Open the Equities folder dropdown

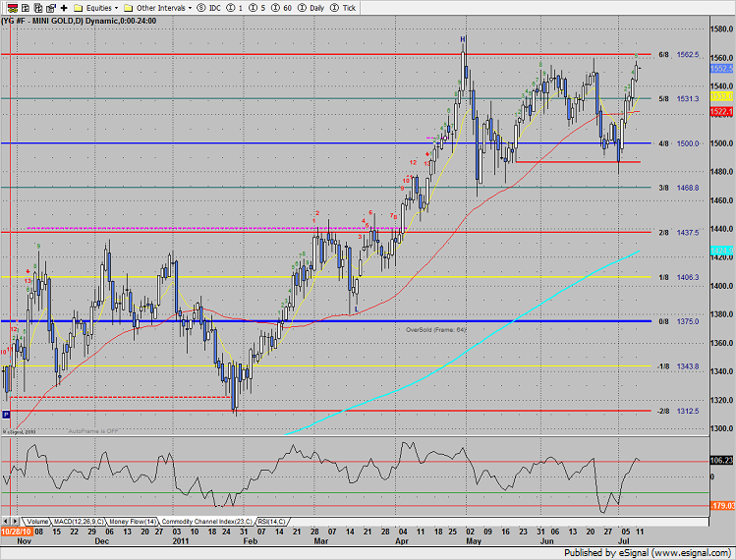(96, 8)
